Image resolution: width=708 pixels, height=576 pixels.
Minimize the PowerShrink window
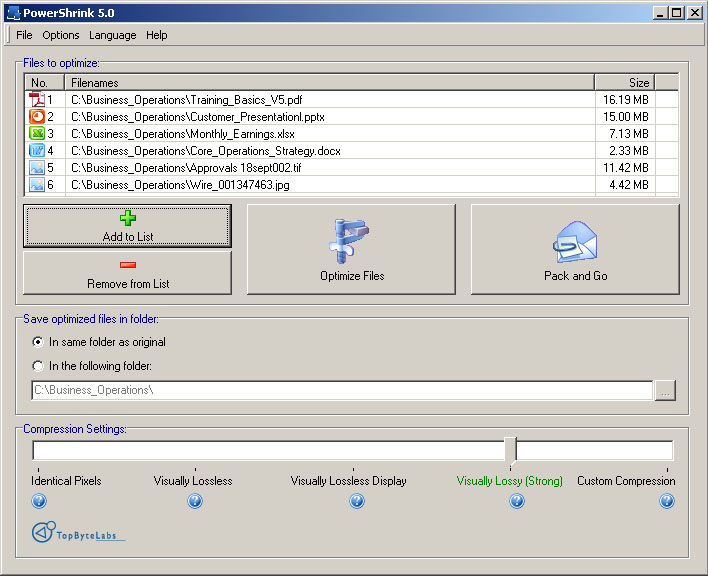click(661, 13)
